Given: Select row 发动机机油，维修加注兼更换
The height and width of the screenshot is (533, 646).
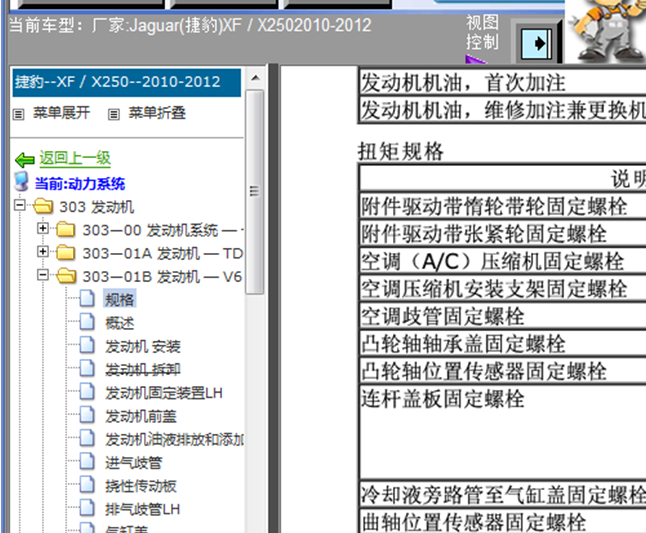Looking at the screenshot, I should (503, 110).
